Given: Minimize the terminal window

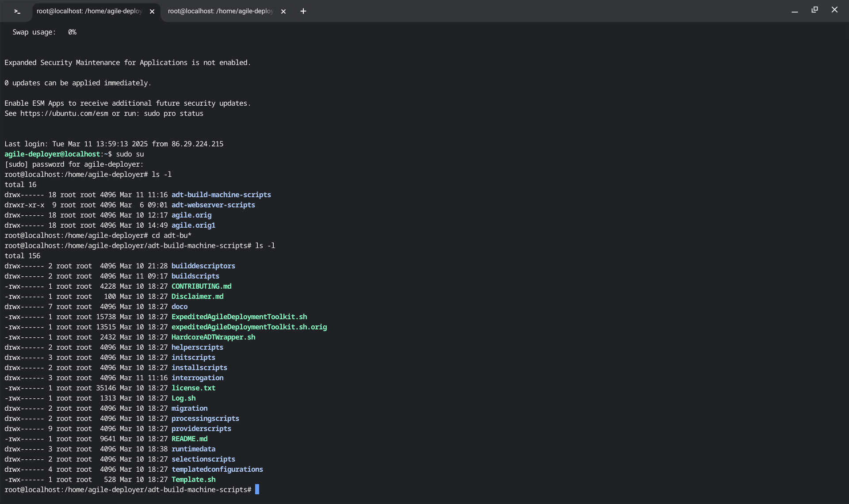Looking at the screenshot, I should click(795, 11).
